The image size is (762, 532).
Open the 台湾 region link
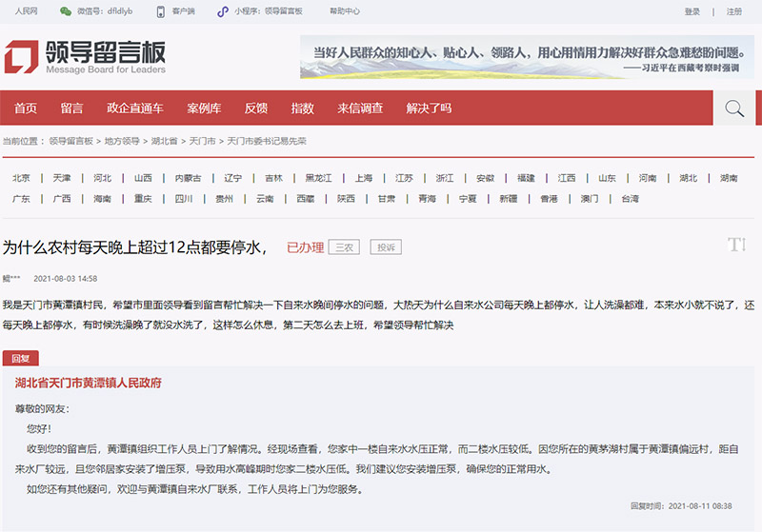click(631, 199)
